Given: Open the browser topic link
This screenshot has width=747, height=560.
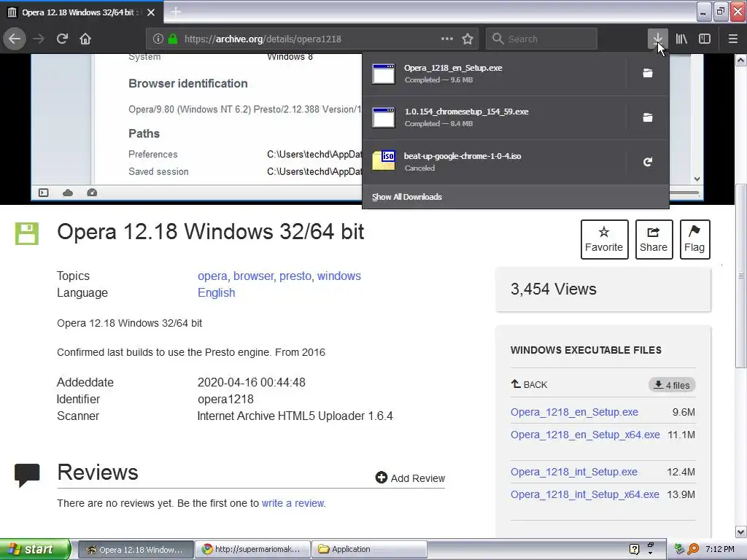Looking at the screenshot, I should coord(253,276).
